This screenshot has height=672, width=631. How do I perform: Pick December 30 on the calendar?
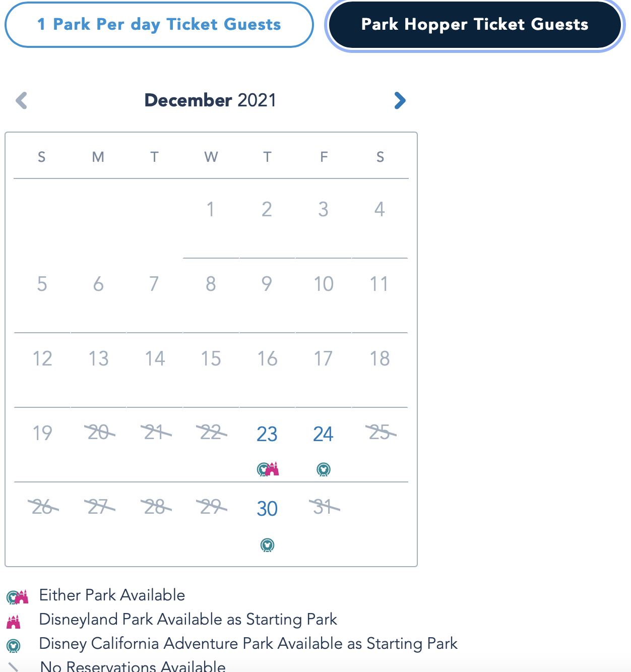[267, 509]
